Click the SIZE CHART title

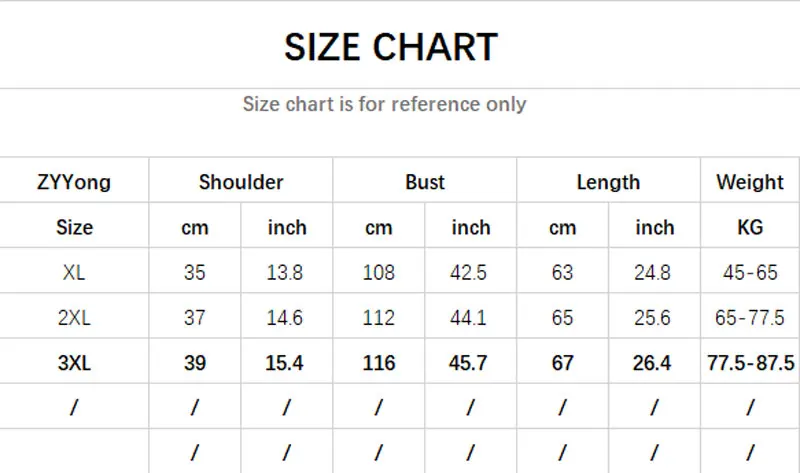pyautogui.click(x=390, y=47)
